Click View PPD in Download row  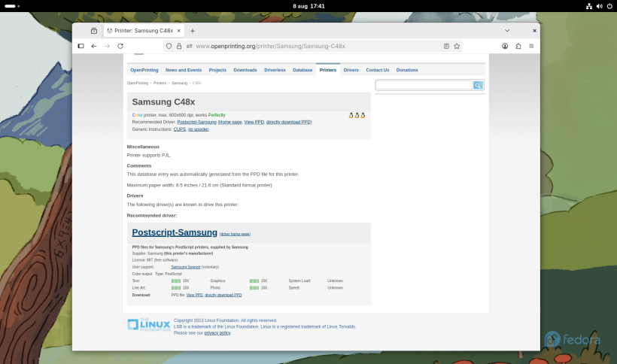click(x=194, y=295)
